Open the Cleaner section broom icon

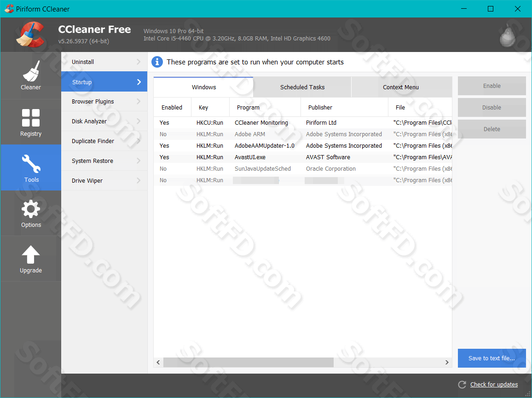pos(31,71)
